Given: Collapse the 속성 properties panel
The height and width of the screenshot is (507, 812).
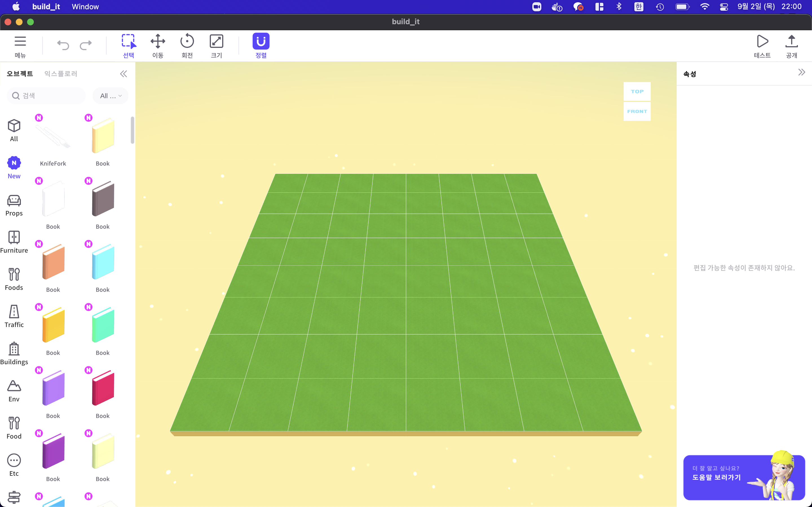Looking at the screenshot, I should [x=801, y=72].
